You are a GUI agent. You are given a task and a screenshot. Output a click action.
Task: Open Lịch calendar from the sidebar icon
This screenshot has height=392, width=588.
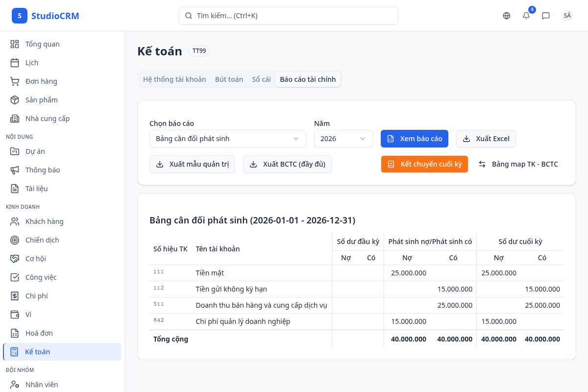point(14,62)
